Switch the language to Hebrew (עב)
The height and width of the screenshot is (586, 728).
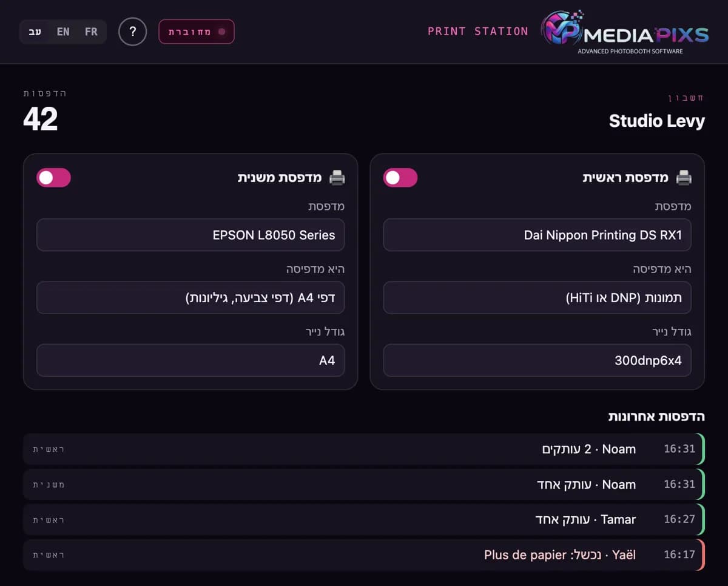tap(35, 32)
